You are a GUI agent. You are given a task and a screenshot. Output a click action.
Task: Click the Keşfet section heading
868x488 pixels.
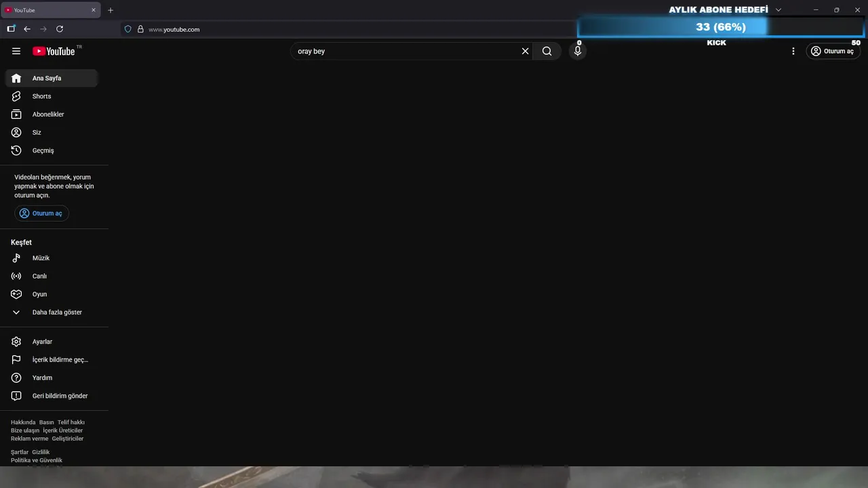21,243
